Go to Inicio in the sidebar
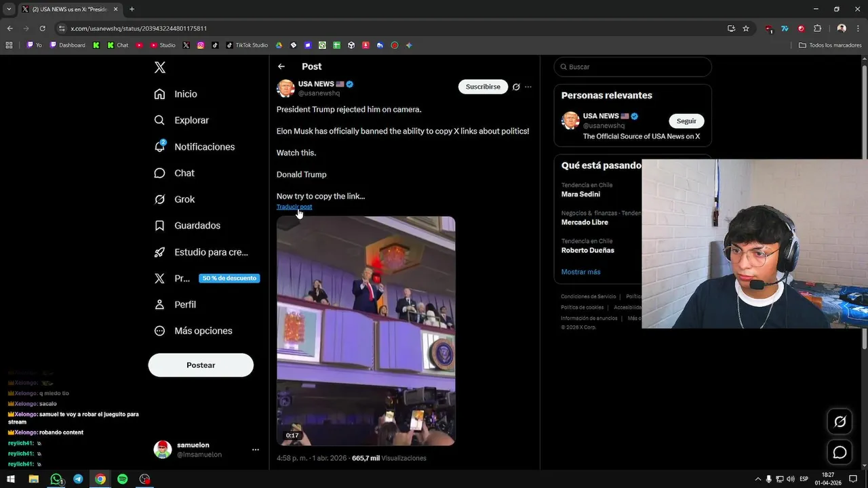 coord(176,94)
